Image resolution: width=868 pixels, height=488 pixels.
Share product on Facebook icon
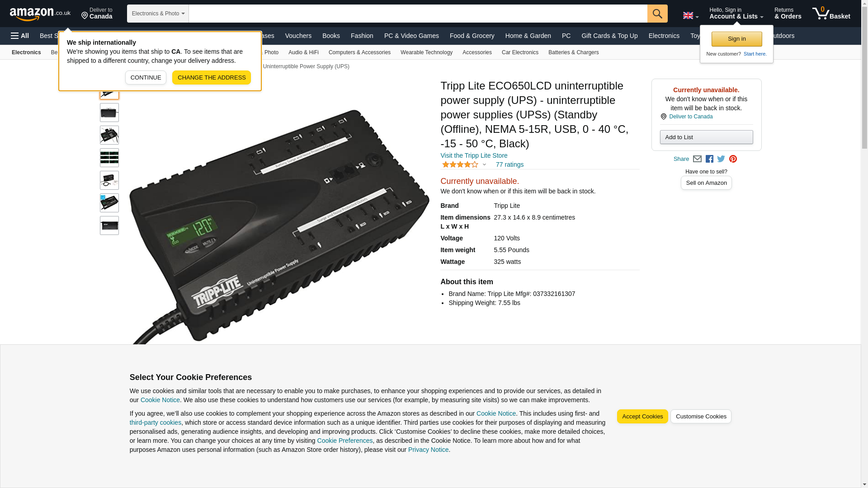tap(709, 159)
